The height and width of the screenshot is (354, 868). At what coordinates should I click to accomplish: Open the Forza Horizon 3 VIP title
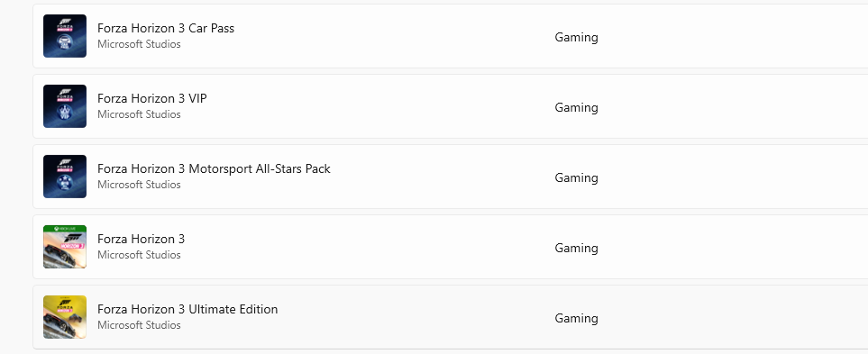click(x=152, y=98)
